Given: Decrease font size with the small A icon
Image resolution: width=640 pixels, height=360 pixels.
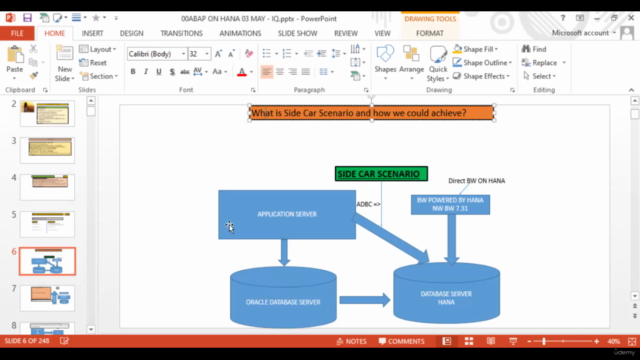Looking at the screenshot, I should pos(231,54).
